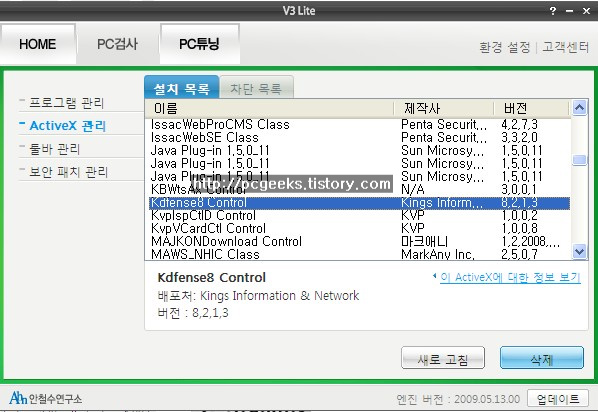Select MAJKONDownload Control row
598x412 pixels.
tap(360, 241)
